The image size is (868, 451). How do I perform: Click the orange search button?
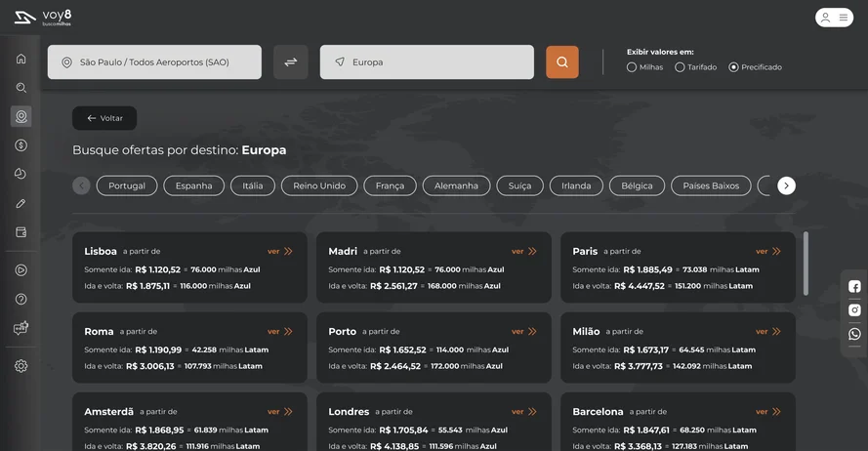point(561,62)
